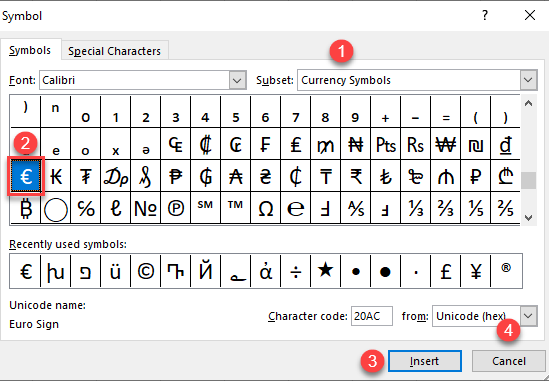Select the Naira symbol ₦
The image size is (549, 381).
(x=355, y=144)
